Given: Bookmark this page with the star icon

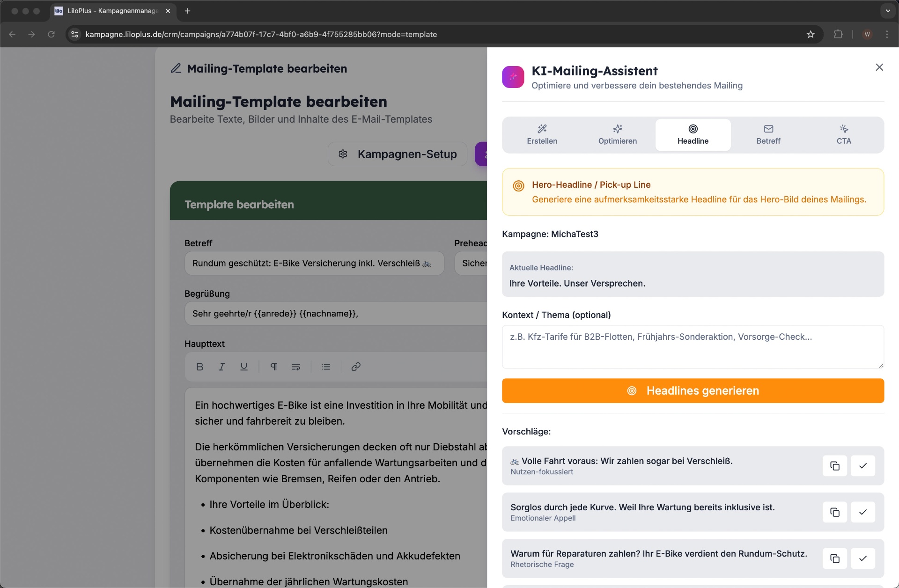Looking at the screenshot, I should click(x=811, y=34).
